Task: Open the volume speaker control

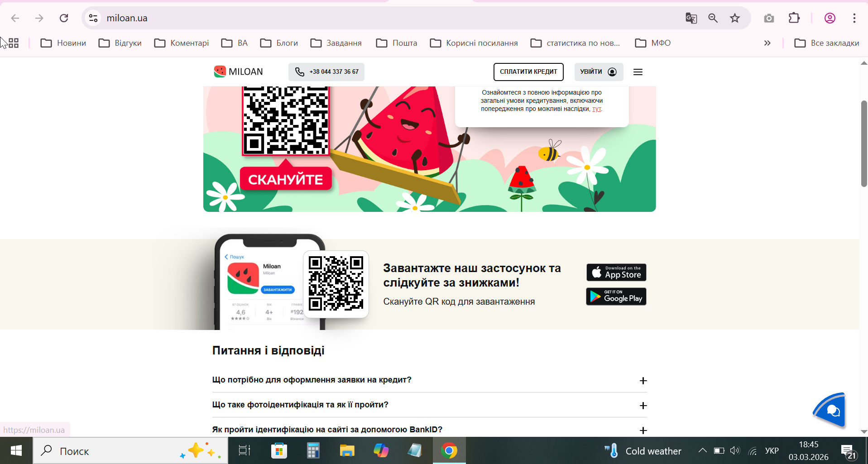Action: pyautogui.click(x=735, y=451)
